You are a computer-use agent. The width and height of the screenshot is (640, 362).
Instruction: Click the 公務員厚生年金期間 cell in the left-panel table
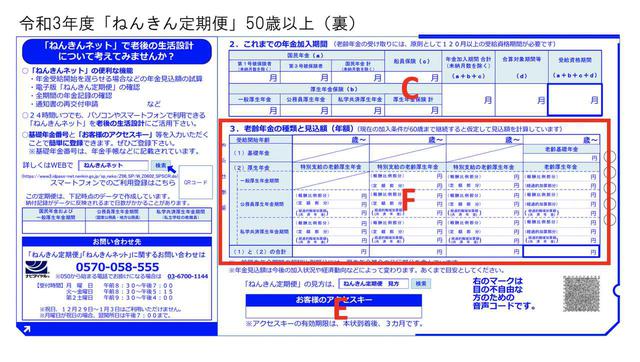117,215
